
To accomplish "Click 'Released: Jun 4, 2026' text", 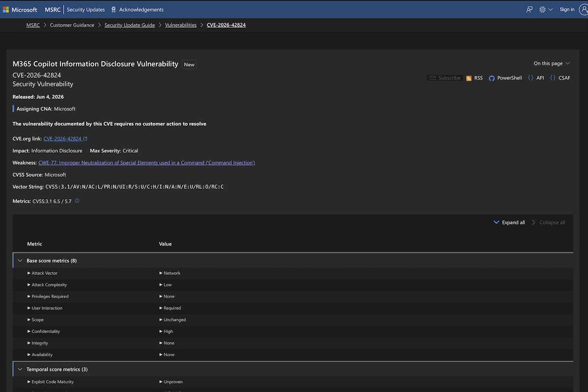I will click(38, 97).
